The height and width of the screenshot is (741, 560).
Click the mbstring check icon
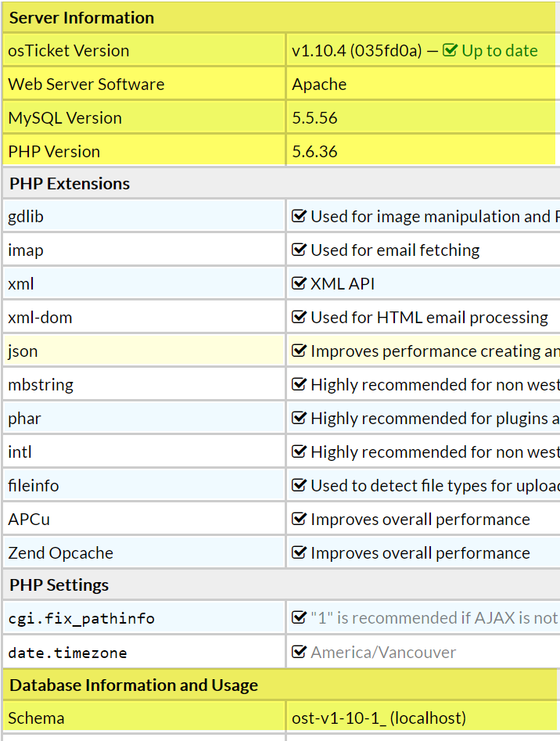coord(299,384)
